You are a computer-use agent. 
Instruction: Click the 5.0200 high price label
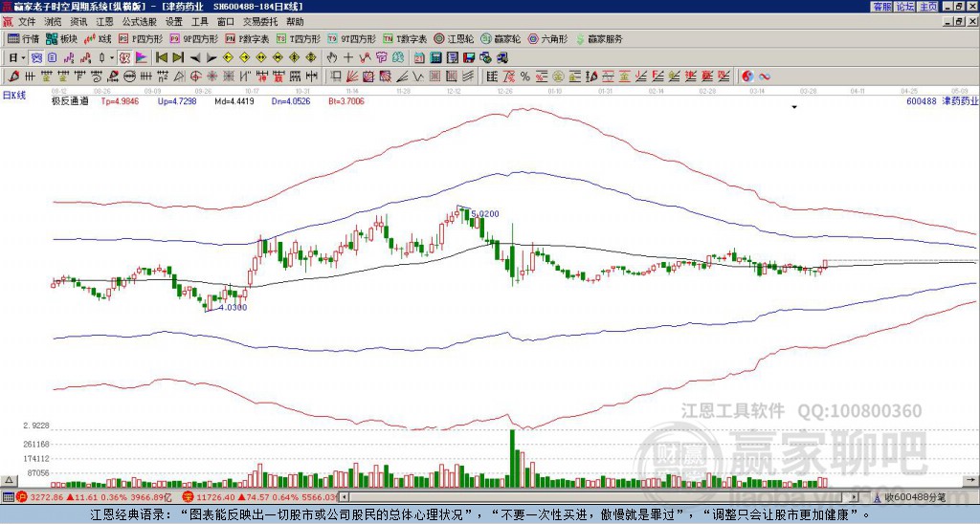(x=485, y=213)
